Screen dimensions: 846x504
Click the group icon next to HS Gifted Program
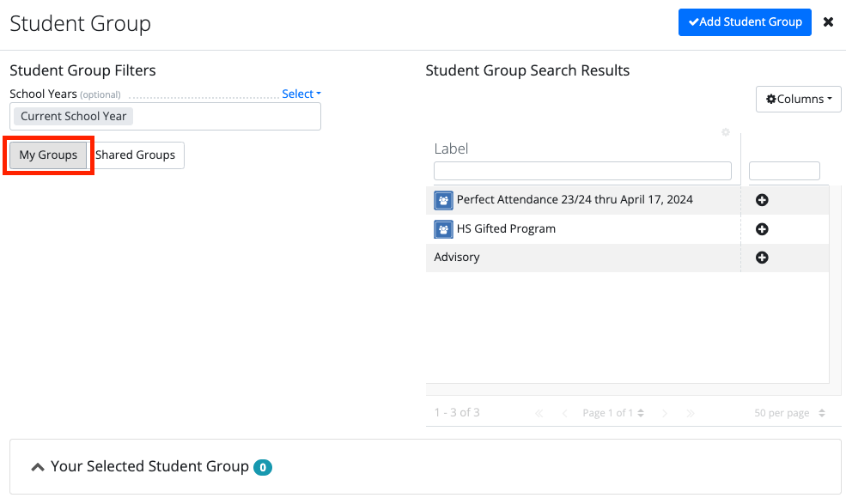click(442, 228)
